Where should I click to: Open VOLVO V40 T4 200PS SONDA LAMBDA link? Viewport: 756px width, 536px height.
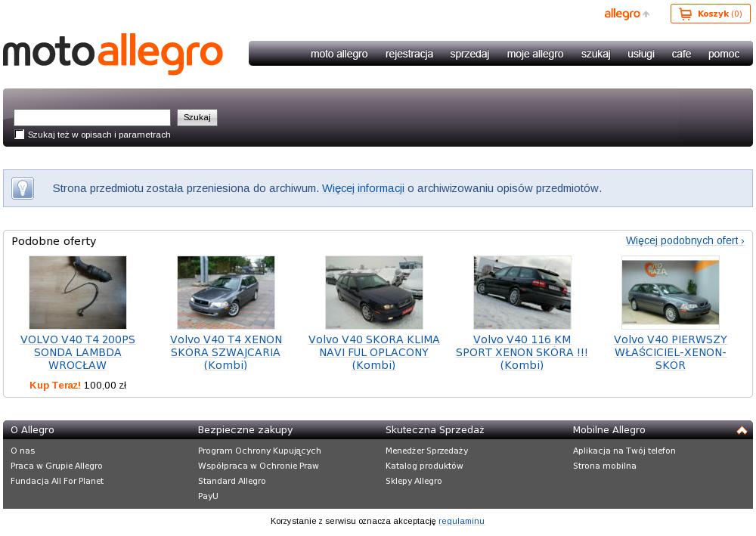(78, 352)
